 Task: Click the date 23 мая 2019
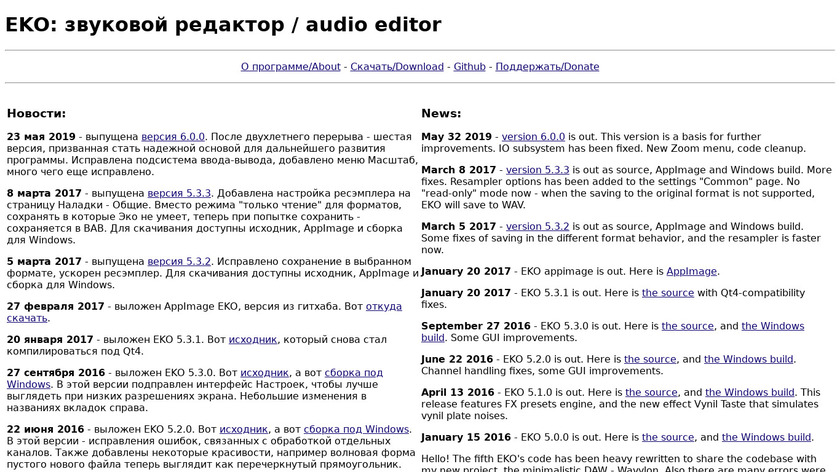click(x=41, y=137)
